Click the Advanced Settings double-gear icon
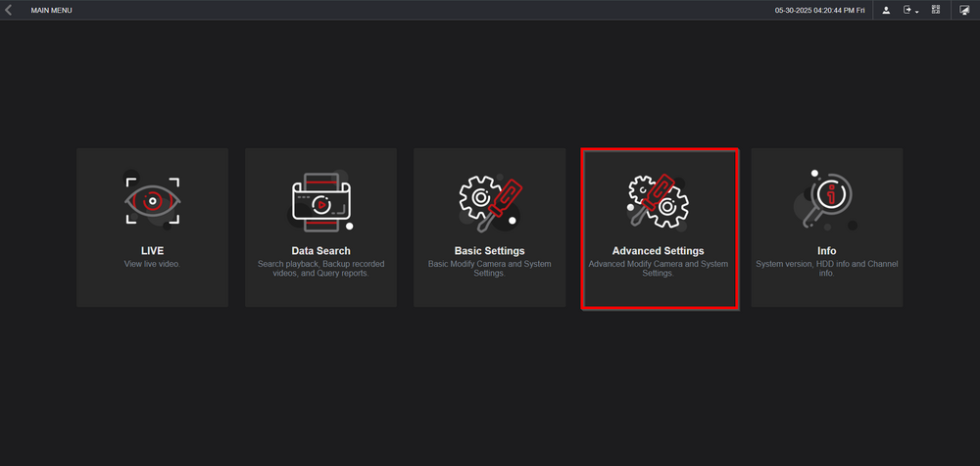 click(658, 200)
